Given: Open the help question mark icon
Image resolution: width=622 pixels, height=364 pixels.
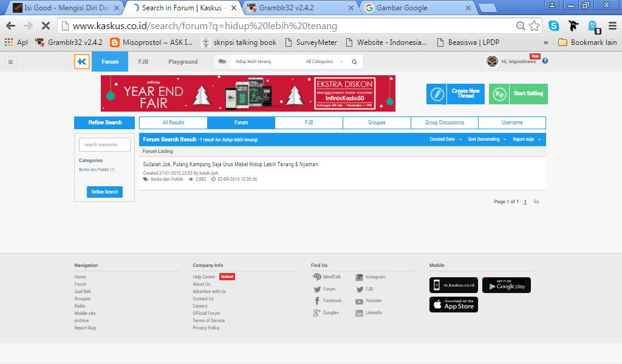Looking at the screenshot, I should point(545,61).
